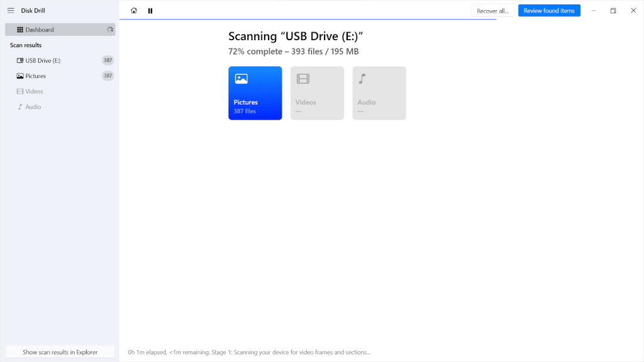Pause the running scan

(x=150, y=11)
